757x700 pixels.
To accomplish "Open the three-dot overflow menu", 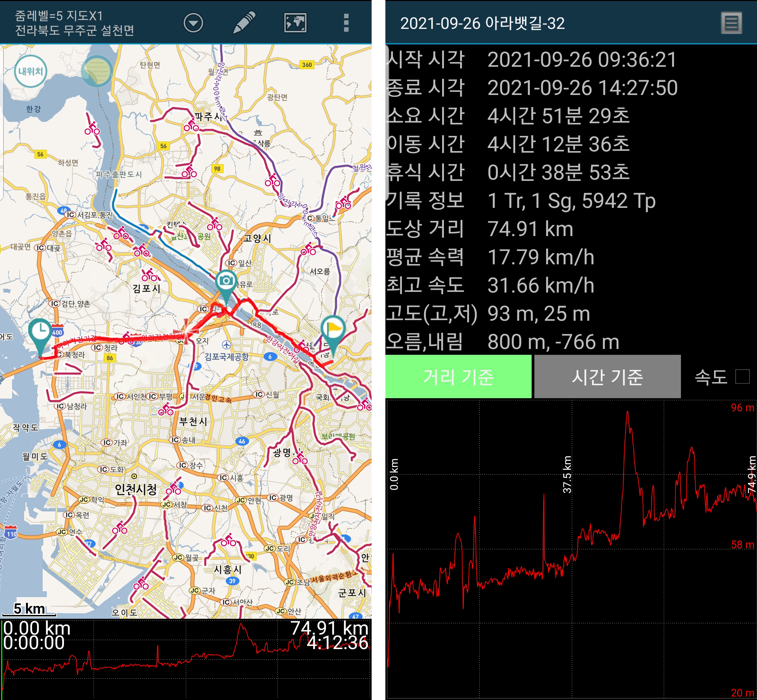I will click(x=346, y=23).
